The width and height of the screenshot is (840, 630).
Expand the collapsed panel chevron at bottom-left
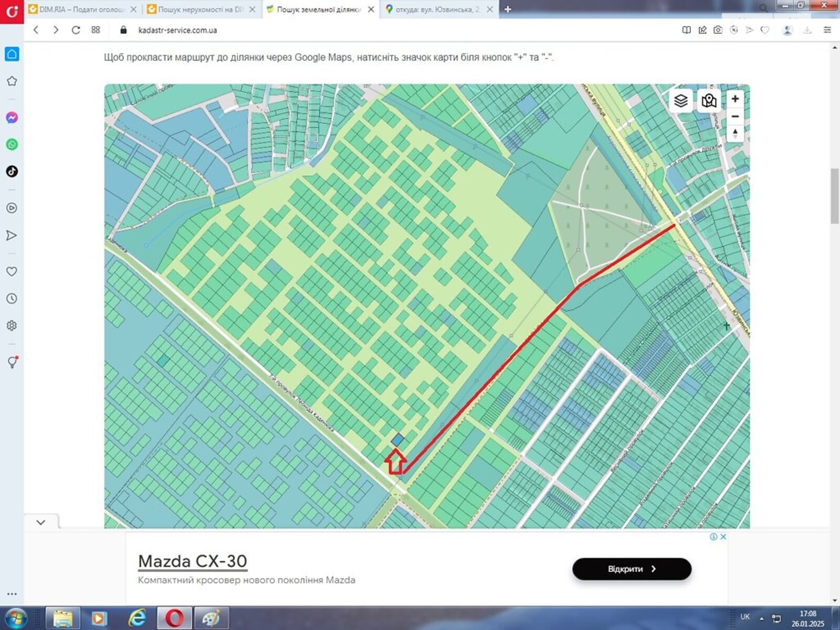(41, 522)
